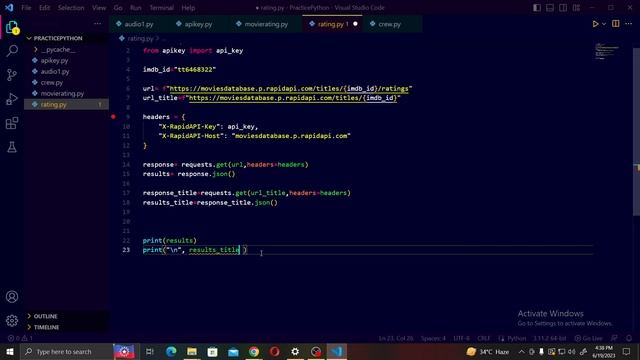Open the Selection menu
Viewport: 640px width, 360px height.
(x=71, y=8)
